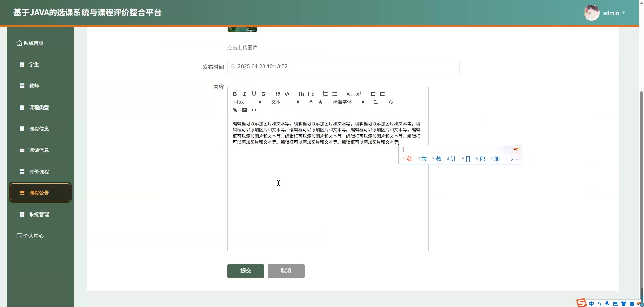Apply italic style to text
The image size is (644, 307).
click(x=244, y=94)
